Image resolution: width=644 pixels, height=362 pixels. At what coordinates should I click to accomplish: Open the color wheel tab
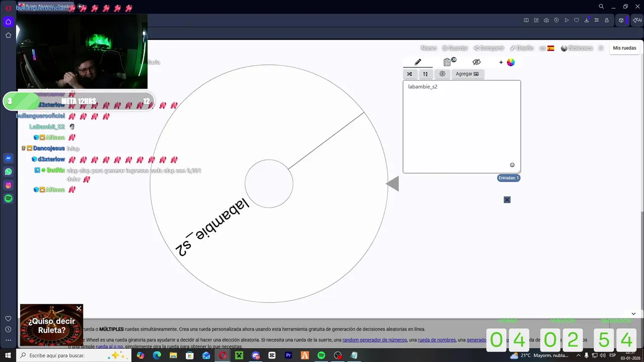coord(511,62)
